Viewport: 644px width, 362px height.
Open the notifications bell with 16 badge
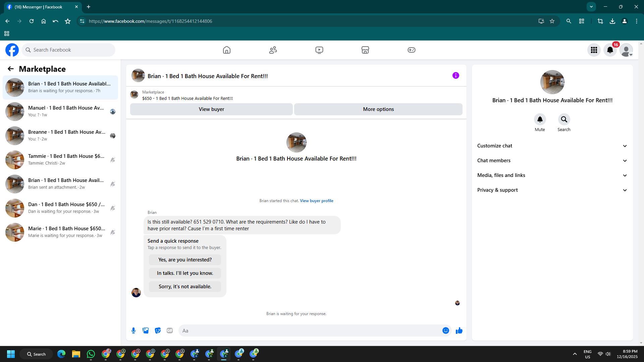[x=610, y=50]
